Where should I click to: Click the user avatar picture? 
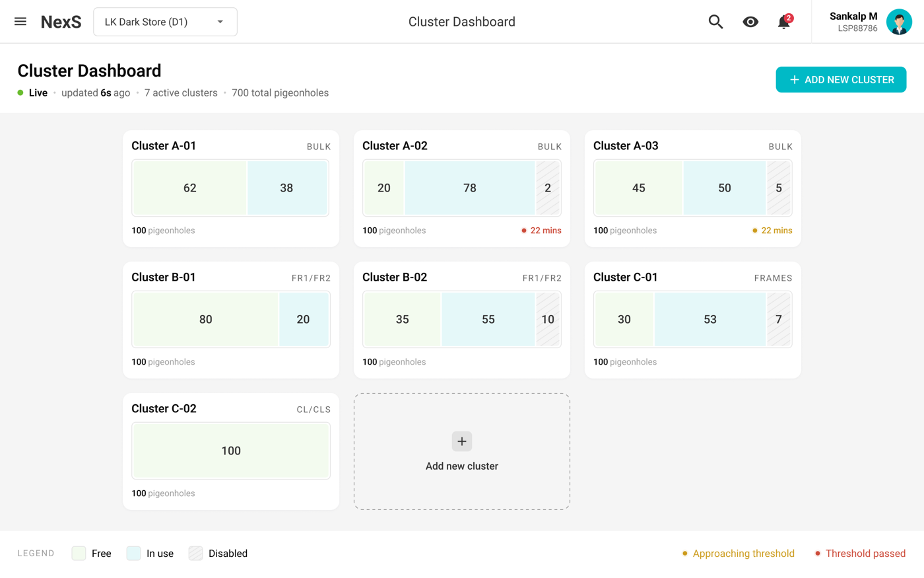pyautogui.click(x=899, y=22)
